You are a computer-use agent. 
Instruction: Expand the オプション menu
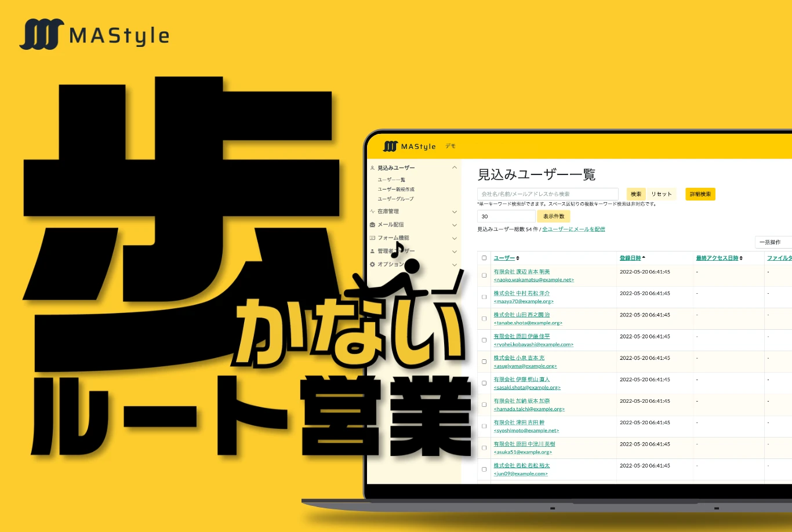coord(455,264)
